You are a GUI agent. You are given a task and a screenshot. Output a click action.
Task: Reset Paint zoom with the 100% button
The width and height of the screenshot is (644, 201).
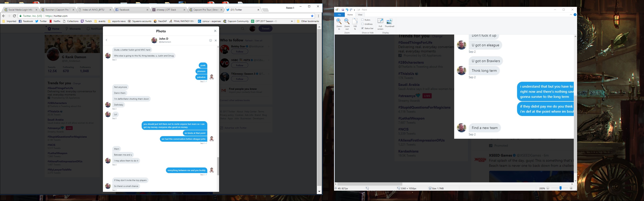tap(355, 24)
